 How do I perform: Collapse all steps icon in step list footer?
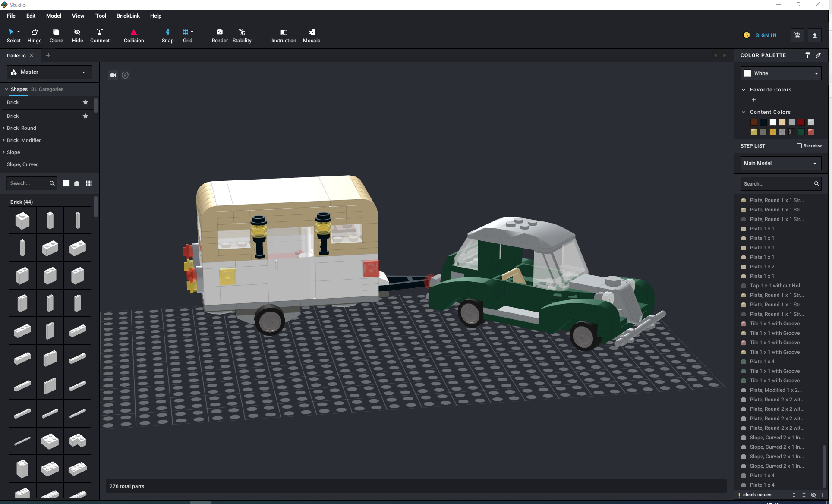click(794, 495)
